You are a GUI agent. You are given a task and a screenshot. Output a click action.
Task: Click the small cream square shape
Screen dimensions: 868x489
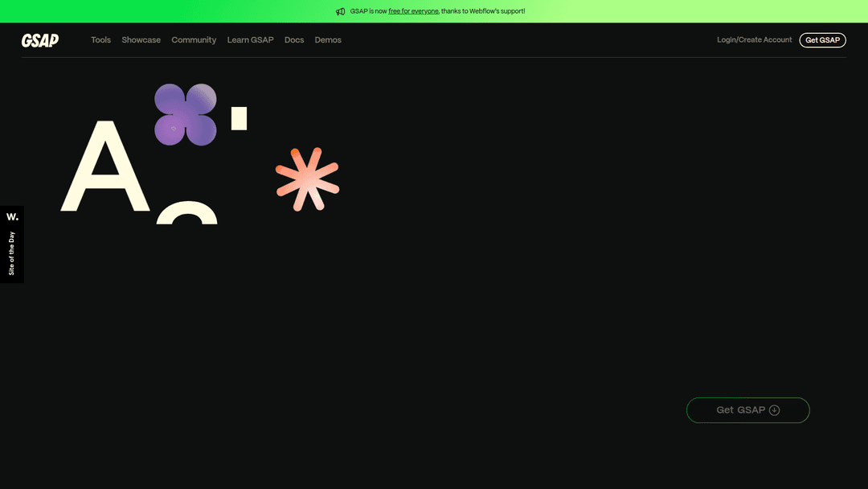pos(239,118)
